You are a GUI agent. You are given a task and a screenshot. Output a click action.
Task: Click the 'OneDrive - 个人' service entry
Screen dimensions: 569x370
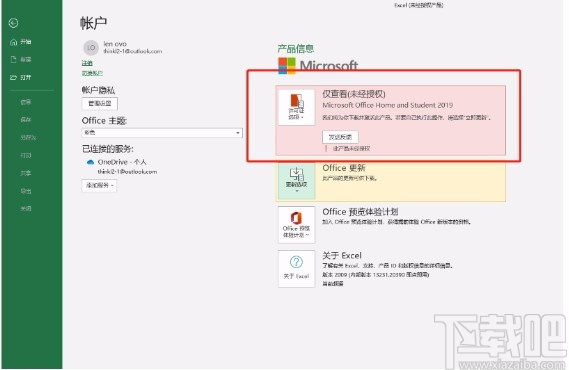tap(122, 162)
